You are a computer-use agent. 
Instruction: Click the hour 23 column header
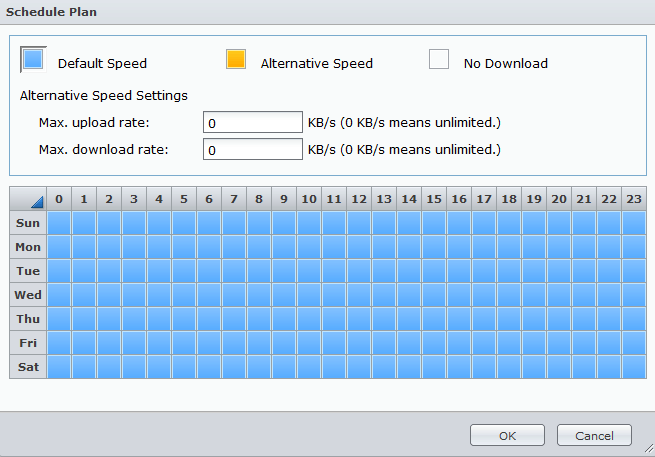(x=634, y=199)
